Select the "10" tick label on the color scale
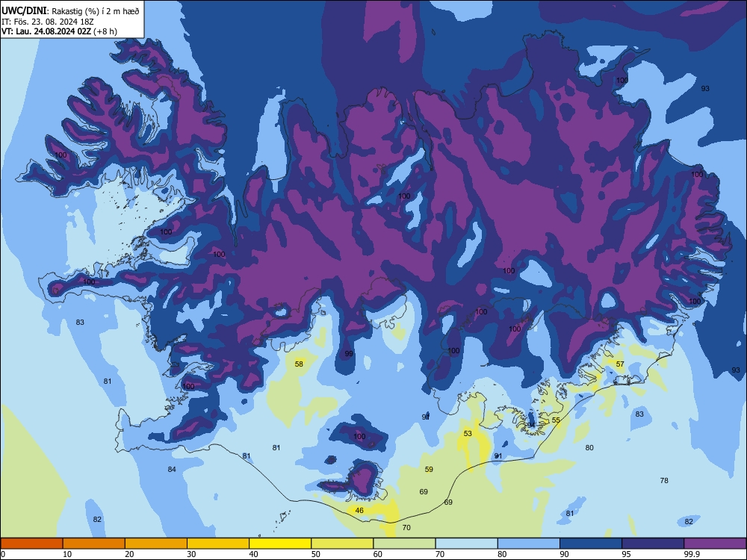The height and width of the screenshot is (560, 747). [x=67, y=554]
